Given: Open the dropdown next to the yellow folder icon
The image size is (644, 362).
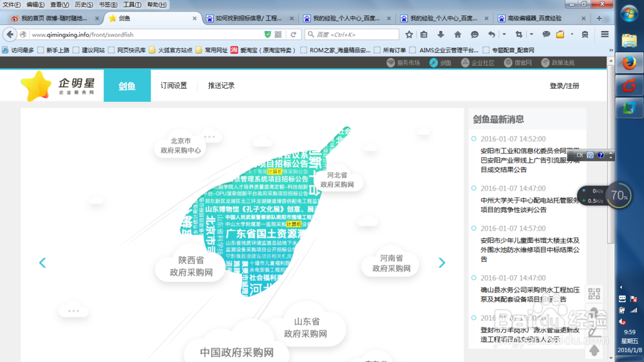Looking at the screenshot, I should pos(572,35).
